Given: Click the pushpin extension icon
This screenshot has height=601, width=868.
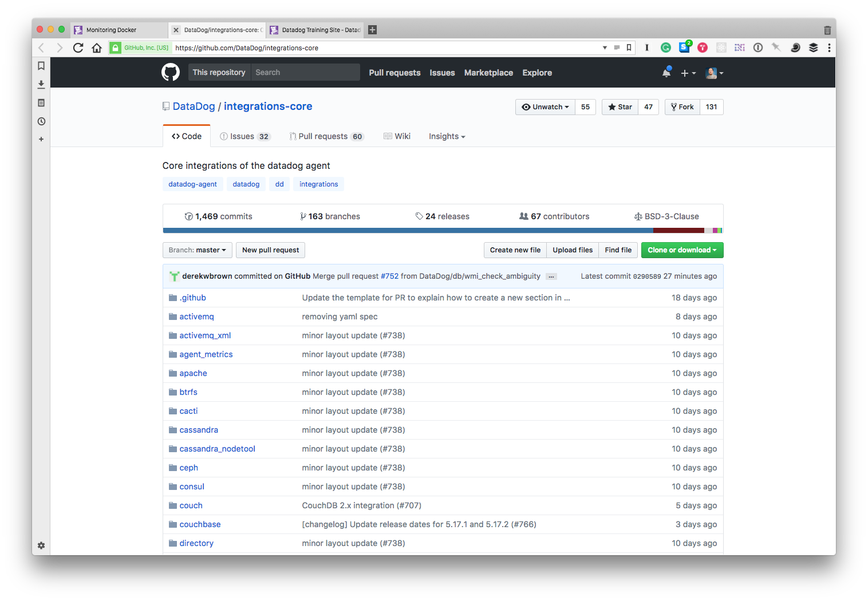Looking at the screenshot, I should (776, 48).
